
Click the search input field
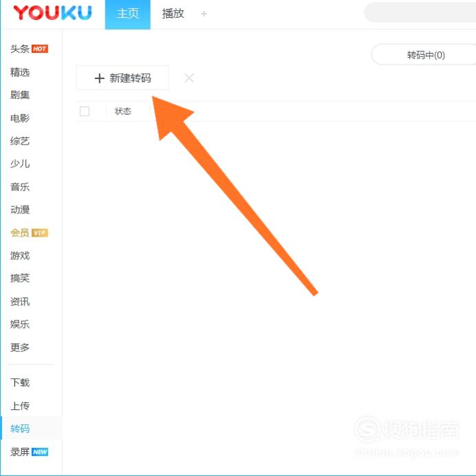click(420, 13)
